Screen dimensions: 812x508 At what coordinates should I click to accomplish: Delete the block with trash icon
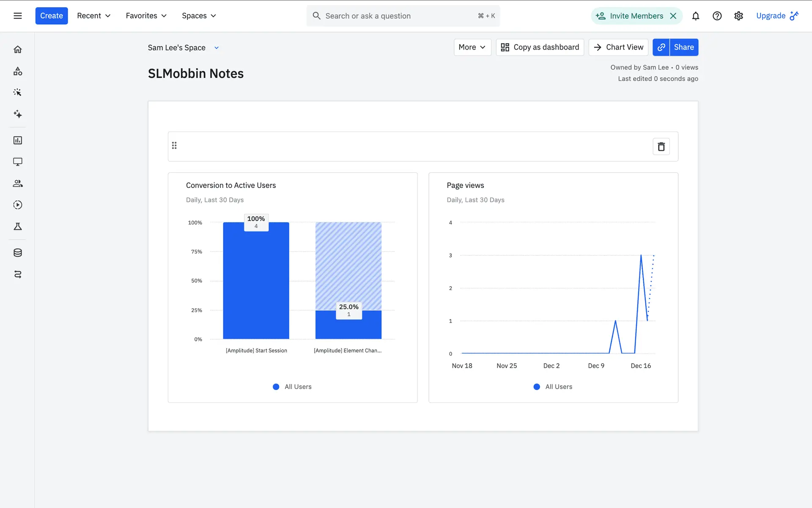tap(661, 146)
